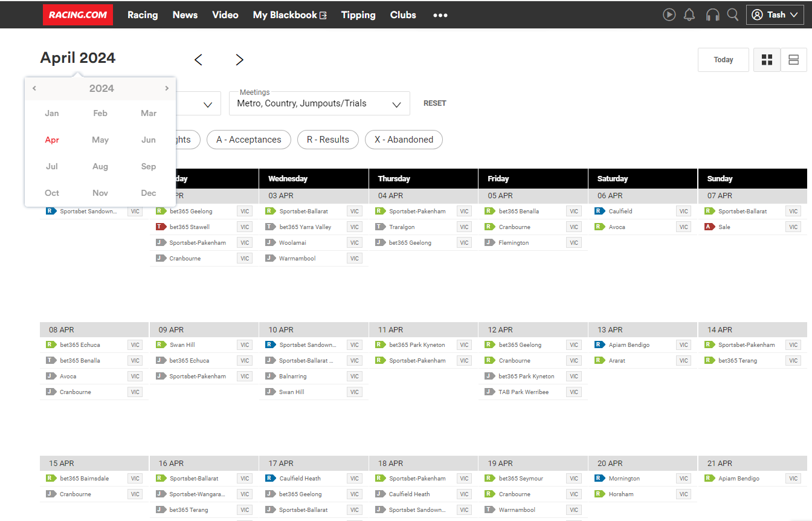Image resolution: width=812 pixels, height=521 pixels.
Task: Advance the year picker to 2025
Action: (167, 88)
